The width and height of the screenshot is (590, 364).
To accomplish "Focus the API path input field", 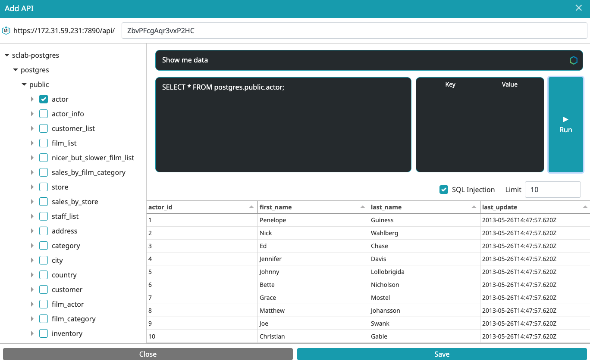I will click(355, 31).
